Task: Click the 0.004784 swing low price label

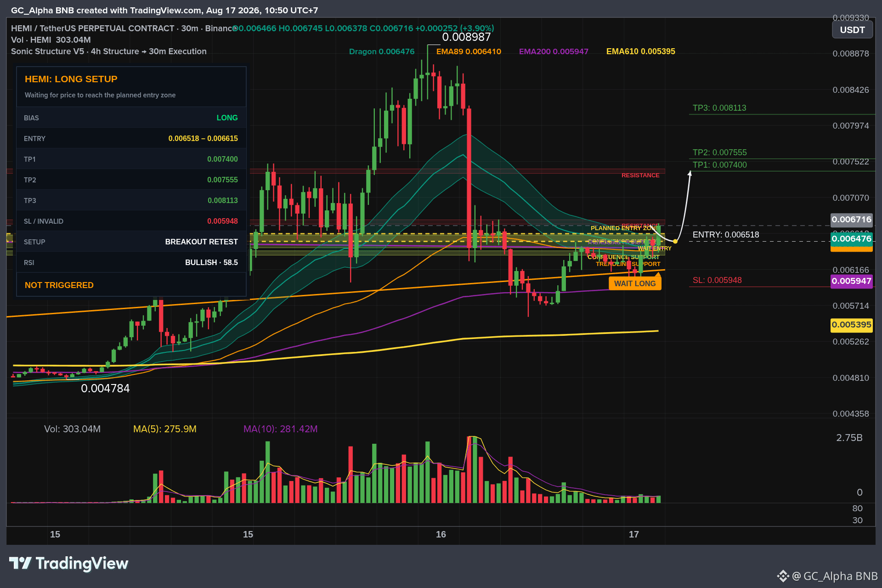Action: point(105,389)
